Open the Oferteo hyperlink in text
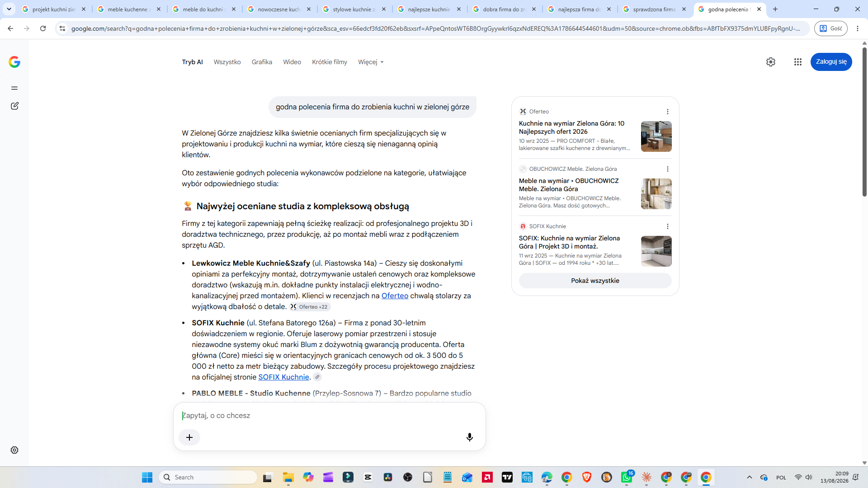Viewport: 868px width, 488px height. coord(395,296)
